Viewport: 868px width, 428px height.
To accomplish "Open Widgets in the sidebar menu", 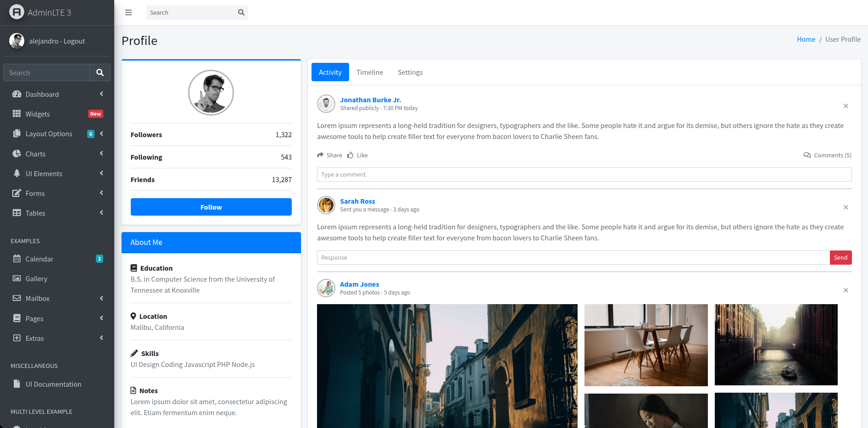I will pos(57,114).
